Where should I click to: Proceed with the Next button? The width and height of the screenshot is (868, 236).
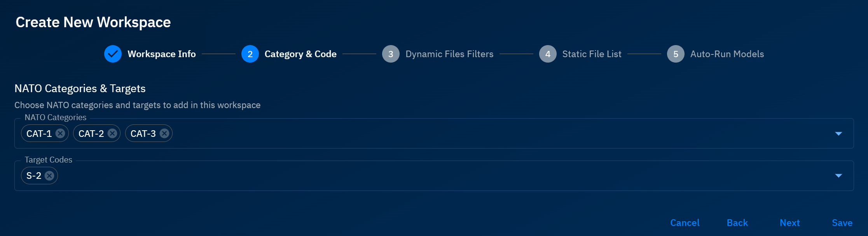pos(789,223)
